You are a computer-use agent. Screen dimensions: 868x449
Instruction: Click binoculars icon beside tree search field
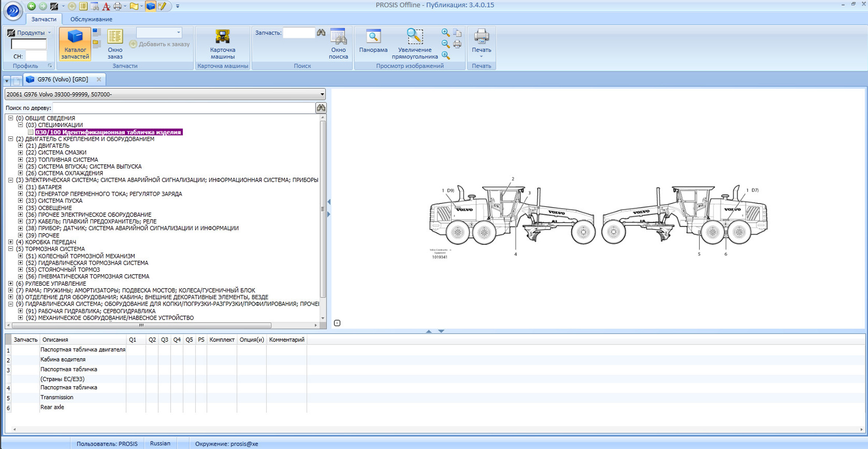[321, 108]
